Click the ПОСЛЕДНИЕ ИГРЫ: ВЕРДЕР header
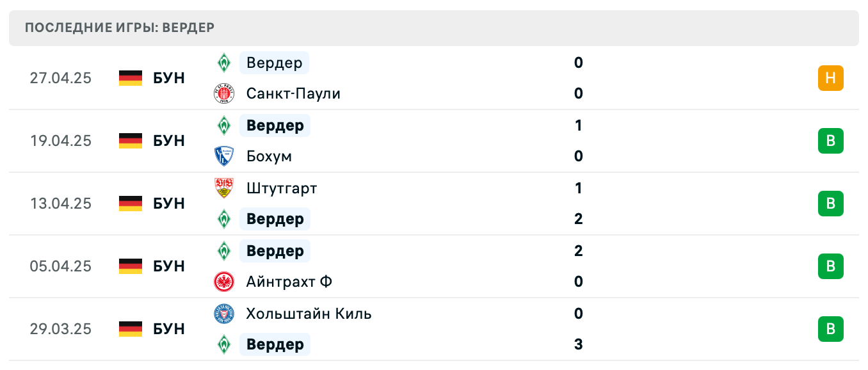 pyautogui.click(x=119, y=28)
